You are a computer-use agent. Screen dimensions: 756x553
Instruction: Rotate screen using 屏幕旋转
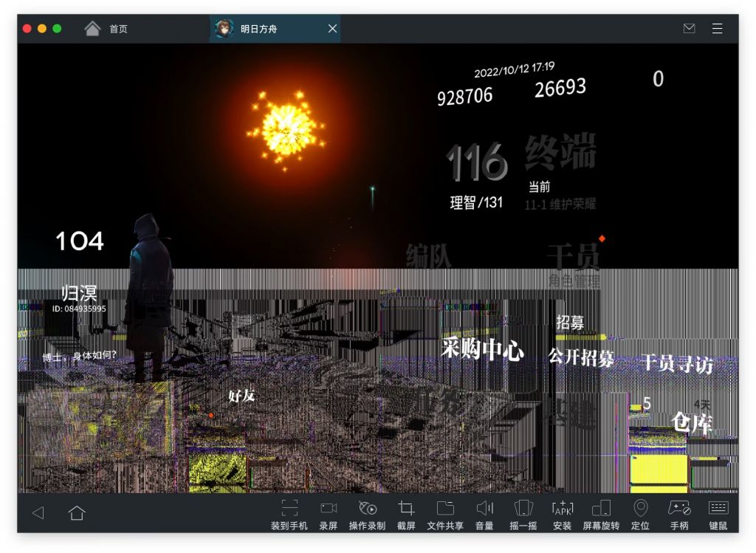[601, 509]
